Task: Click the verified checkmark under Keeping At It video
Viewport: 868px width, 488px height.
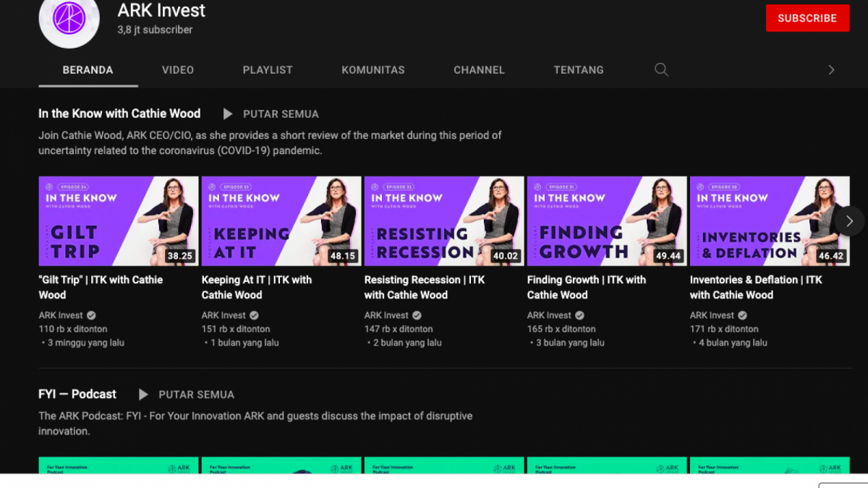Action: click(x=253, y=315)
